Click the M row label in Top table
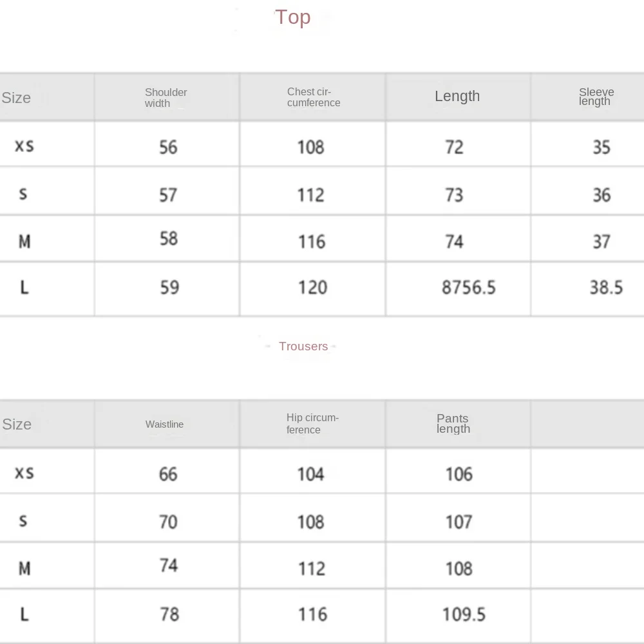This screenshot has height=644, width=644. click(x=24, y=241)
